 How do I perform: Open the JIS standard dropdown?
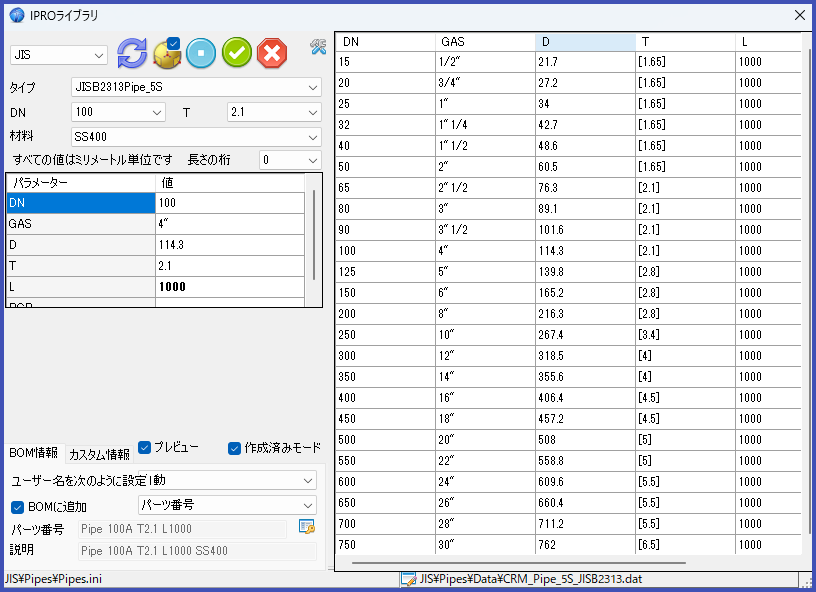click(x=59, y=55)
